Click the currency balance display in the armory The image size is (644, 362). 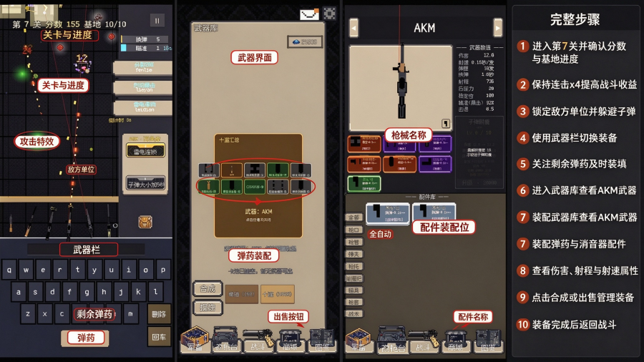[x=305, y=42]
